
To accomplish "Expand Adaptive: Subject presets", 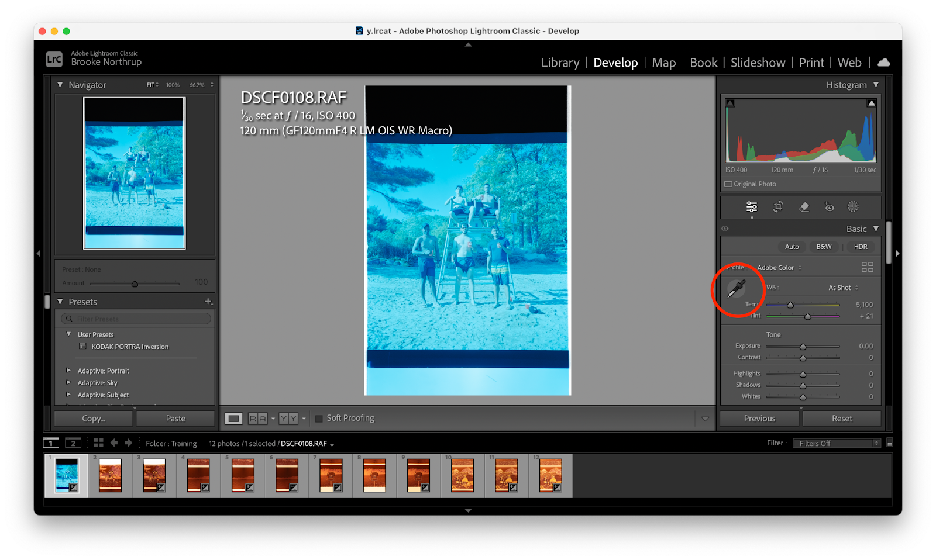I will point(68,395).
